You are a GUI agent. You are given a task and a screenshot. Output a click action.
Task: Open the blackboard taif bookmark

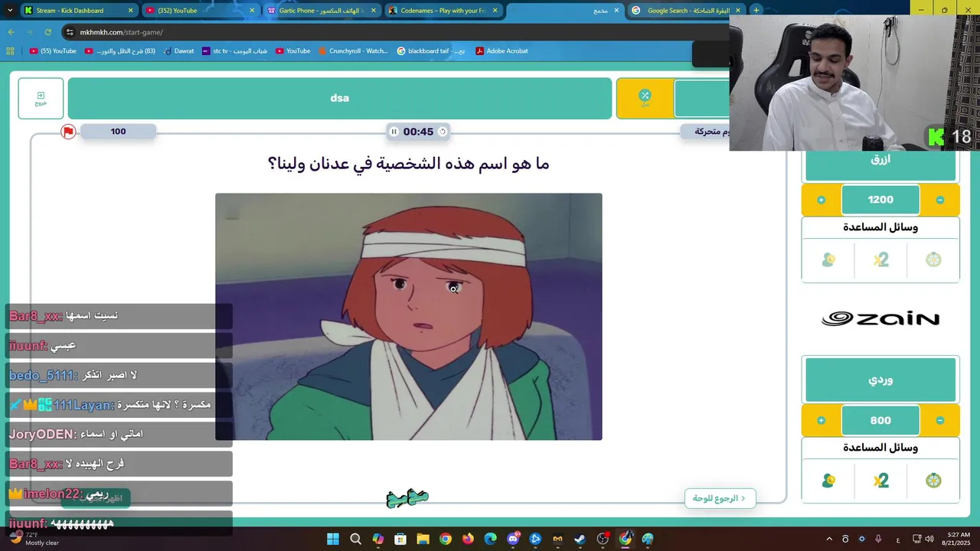coord(431,51)
